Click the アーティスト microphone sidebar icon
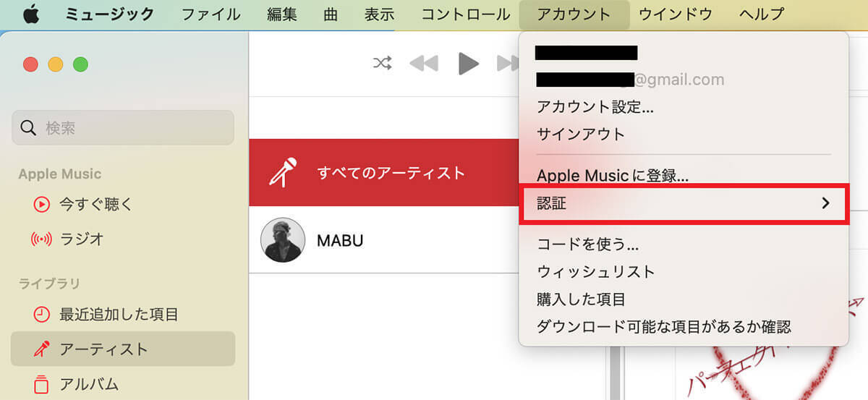The width and height of the screenshot is (868, 400). (x=42, y=349)
